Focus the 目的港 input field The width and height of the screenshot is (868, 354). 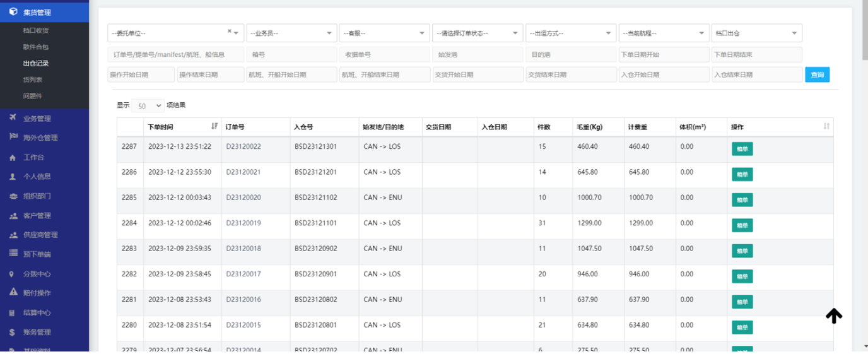point(571,55)
